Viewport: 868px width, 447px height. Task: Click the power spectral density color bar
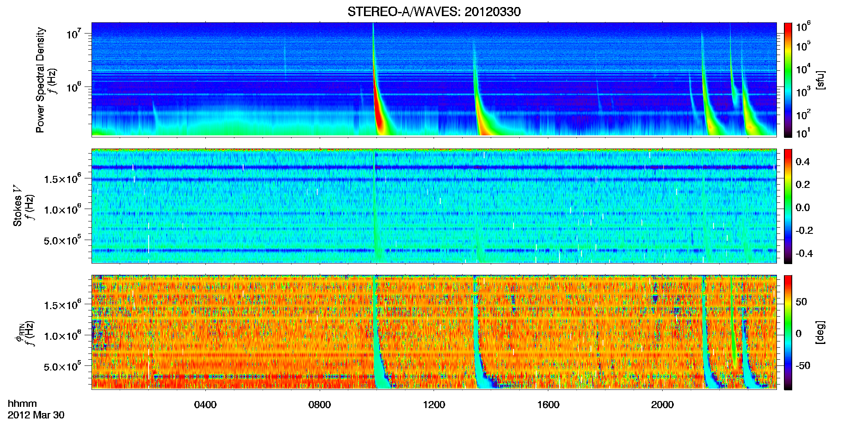pos(788,80)
